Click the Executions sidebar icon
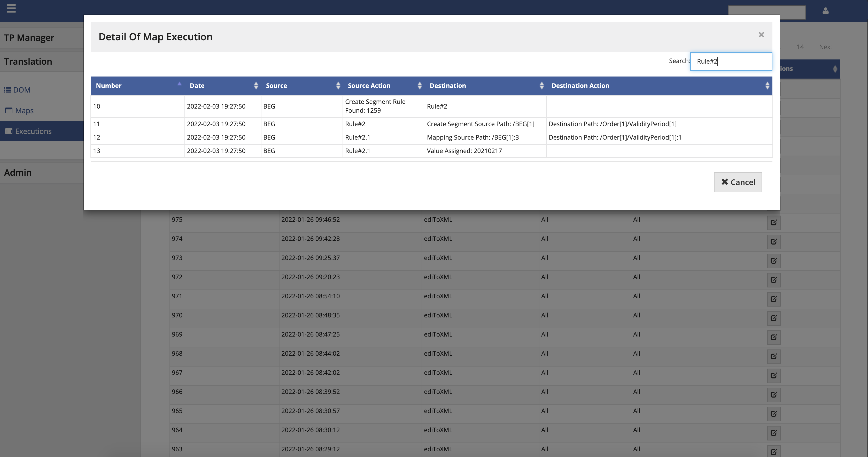The height and width of the screenshot is (457, 868). pyautogui.click(x=9, y=131)
